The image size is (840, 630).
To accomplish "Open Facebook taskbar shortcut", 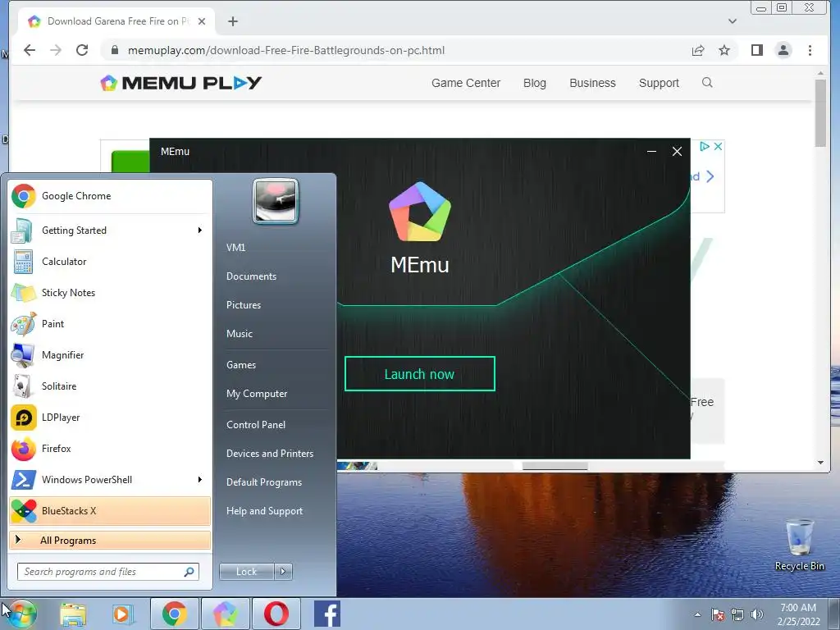I will pos(326,614).
